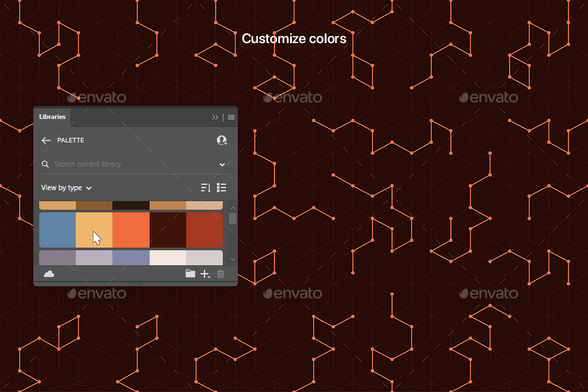Create a new group with the folder icon
The image size is (588, 392).
(191, 273)
